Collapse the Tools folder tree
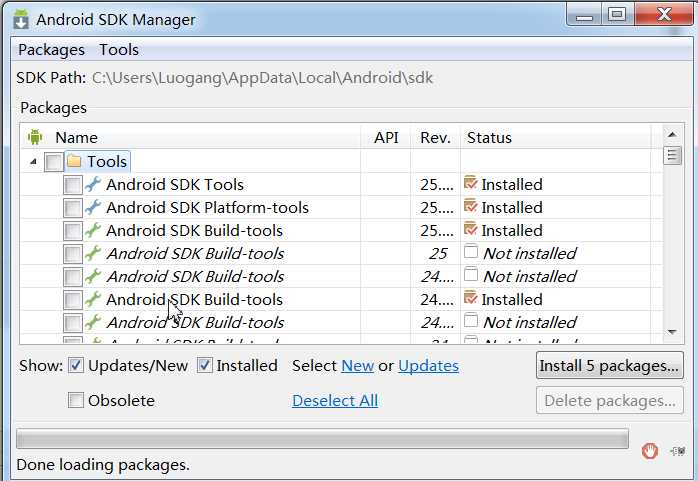This screenshot has height=481, width=698. 33,162
